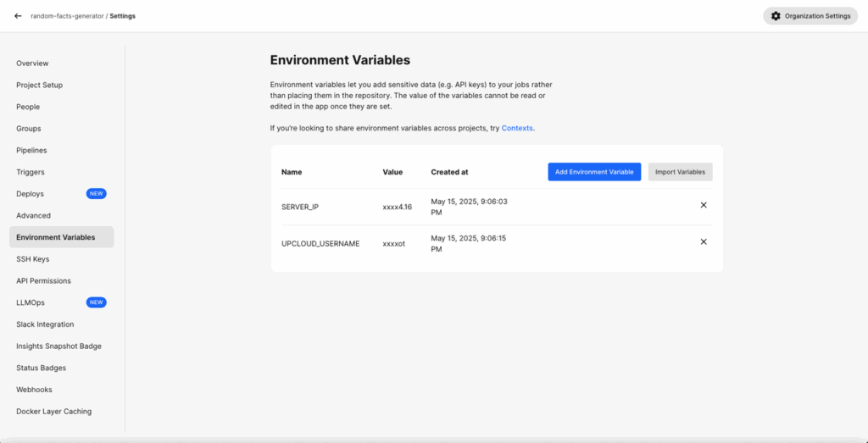Open the Overview settings page
This screenshot has width=868, height=443.
32,63
